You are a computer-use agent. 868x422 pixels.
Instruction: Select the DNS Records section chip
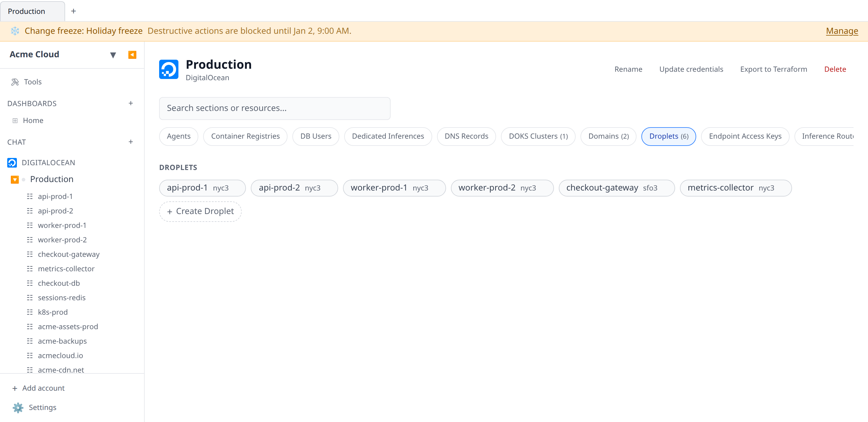click(466, 137)
